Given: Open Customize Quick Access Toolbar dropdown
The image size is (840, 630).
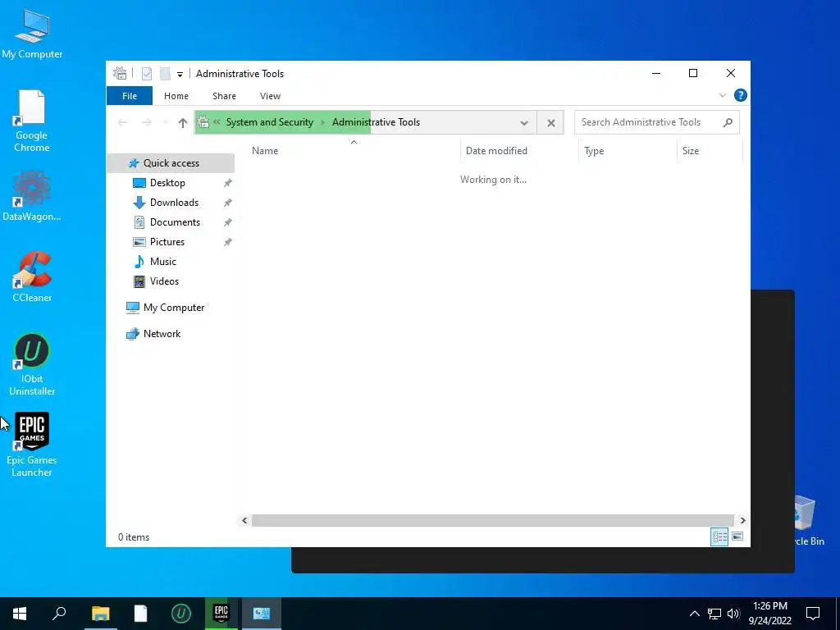Looking at the screenshot, I should [180, 74].
